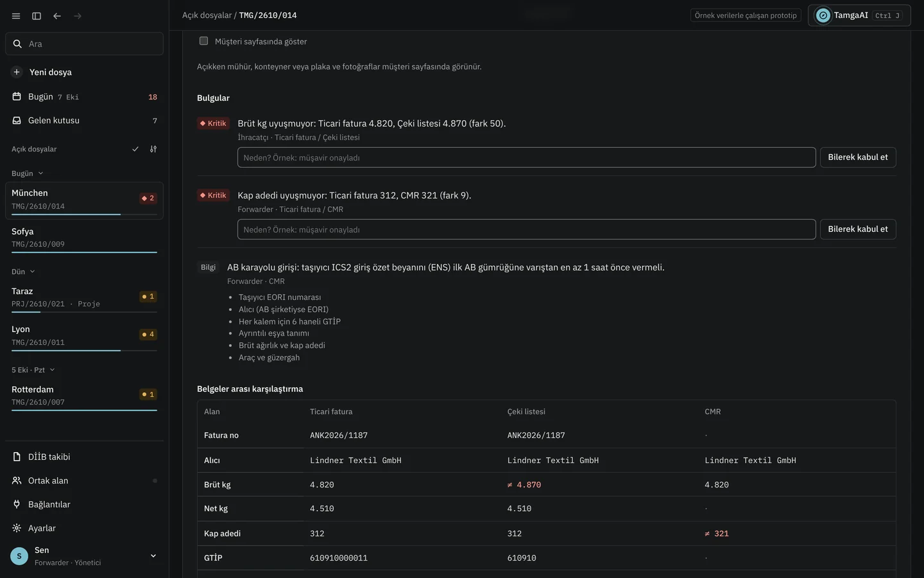Click the DİİB takibi document icon
924x578 pixels.
pos(17,457)
